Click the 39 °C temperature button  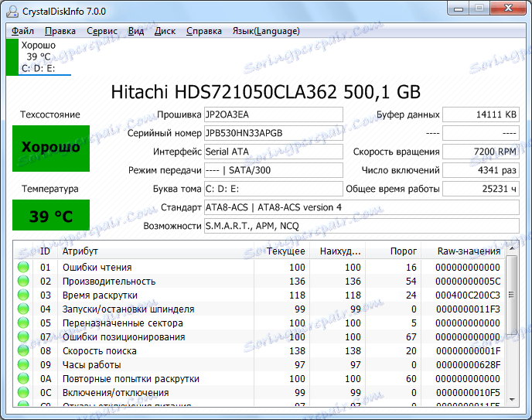click(x=51, y=215)
